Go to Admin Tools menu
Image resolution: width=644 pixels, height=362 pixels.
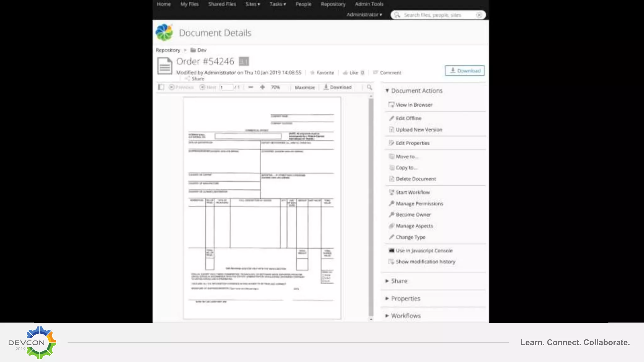tap(369, 4)
